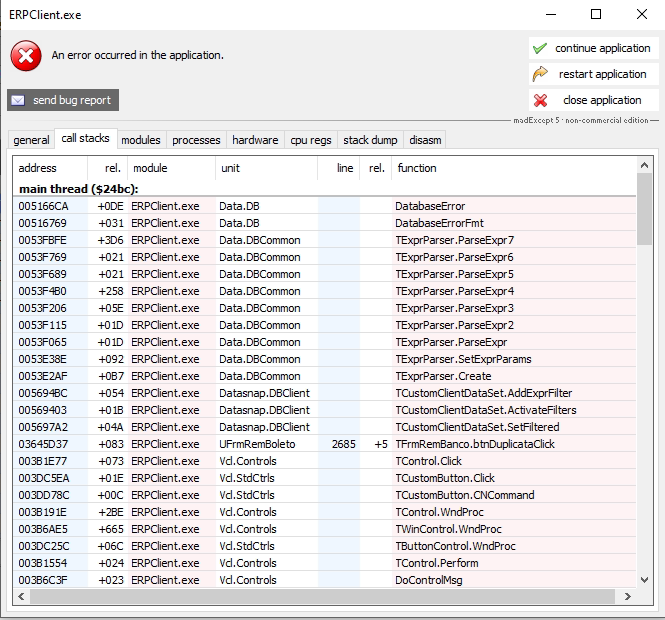Click the address column header
Screen dimensions: 665x620
(38, 168)
